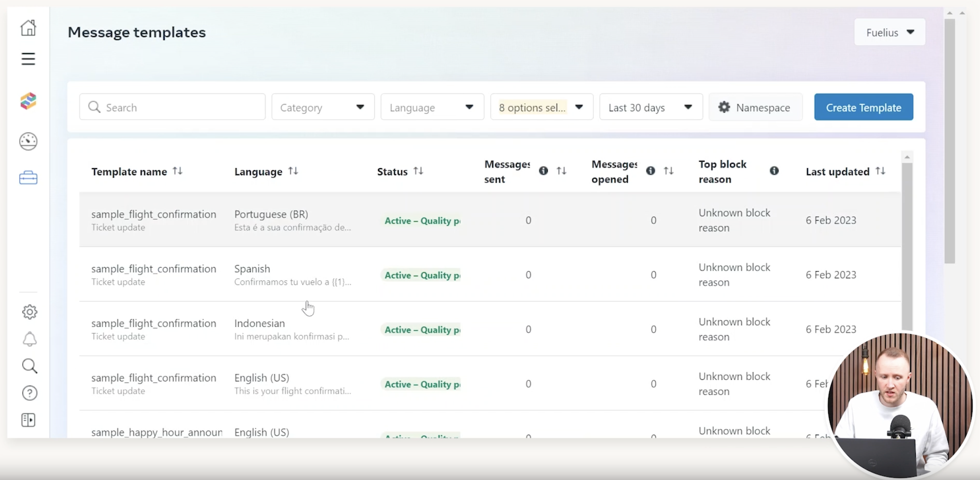Image resolution: width=980 pixels, height=480 pixels.
Task: Open the dashboard gauge icon
Action: pyautogui.click(x=28, y=141)
